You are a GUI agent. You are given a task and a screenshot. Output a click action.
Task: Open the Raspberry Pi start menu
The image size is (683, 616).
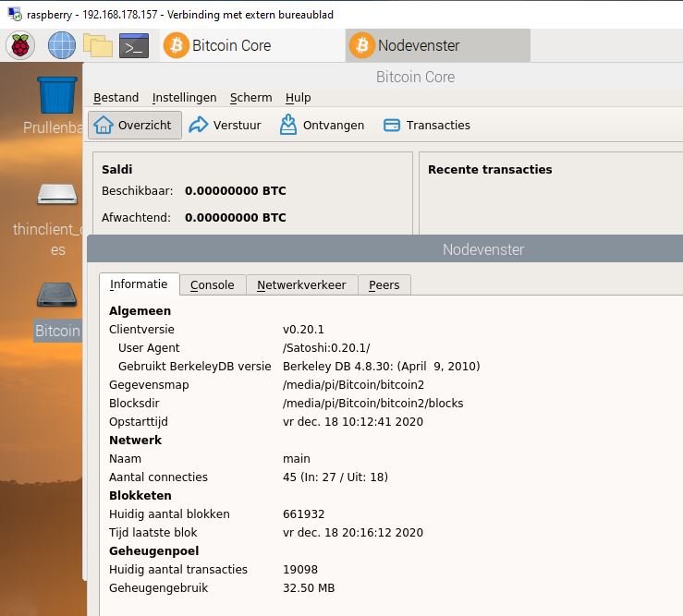[20, 45]
